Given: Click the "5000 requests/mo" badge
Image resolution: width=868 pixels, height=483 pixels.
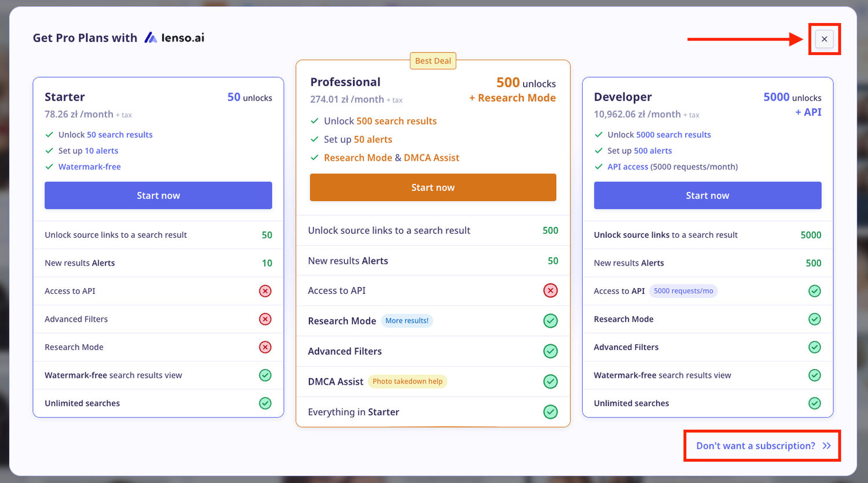Looking at the screenshot, I should pos(683,291).
